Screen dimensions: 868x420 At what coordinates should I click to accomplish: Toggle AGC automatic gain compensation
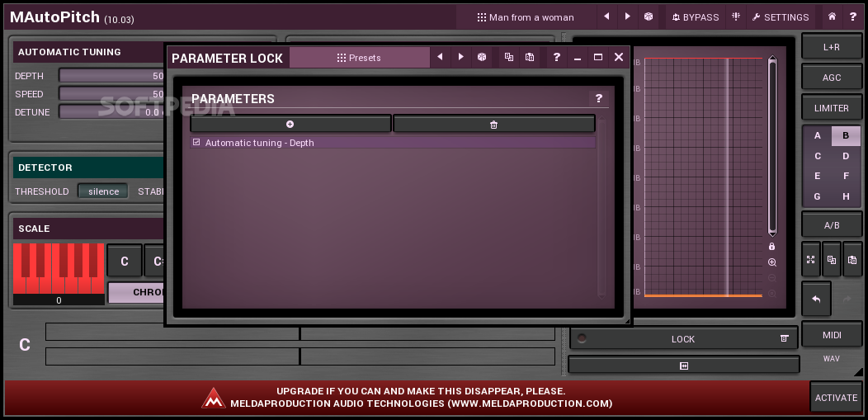tap(832, 78)
